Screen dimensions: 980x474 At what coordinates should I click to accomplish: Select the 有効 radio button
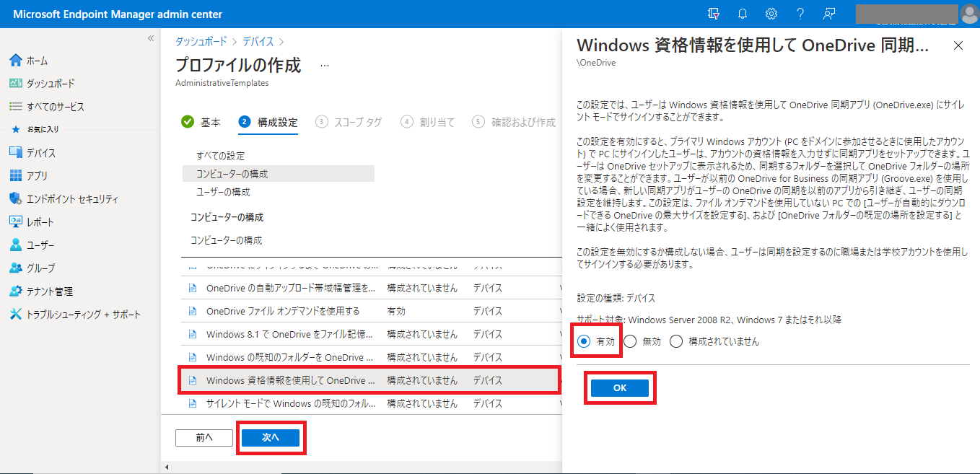point(584,341)
